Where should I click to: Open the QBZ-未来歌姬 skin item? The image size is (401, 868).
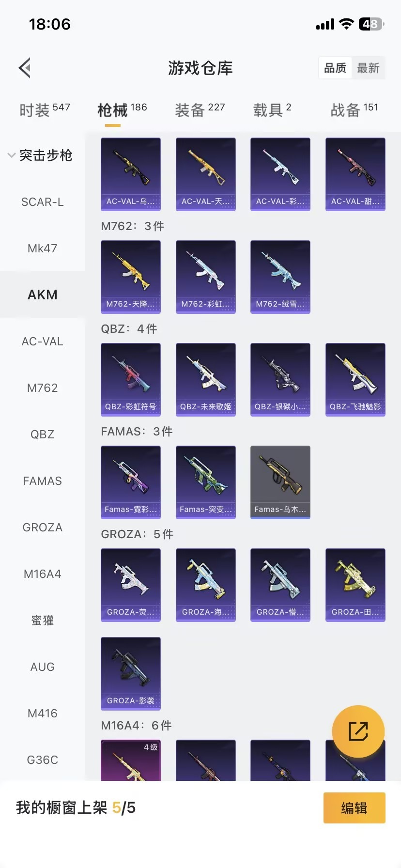pos(206,380)
